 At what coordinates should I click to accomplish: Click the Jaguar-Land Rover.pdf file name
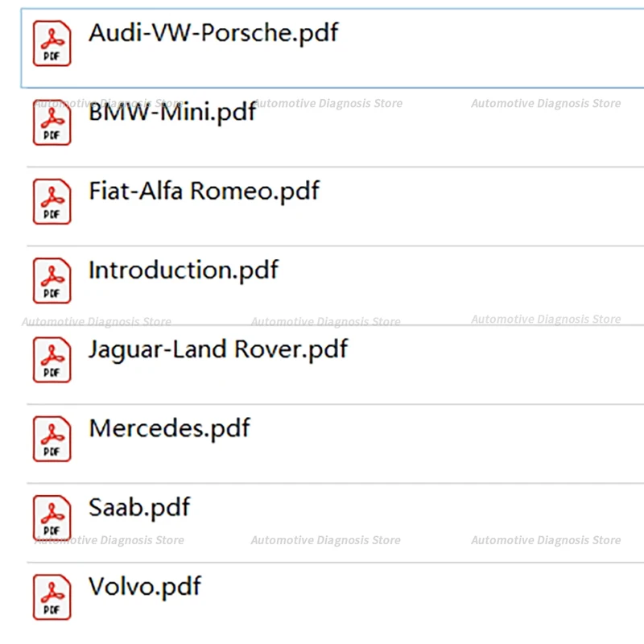pyautogui.click(x=218, y=350)
